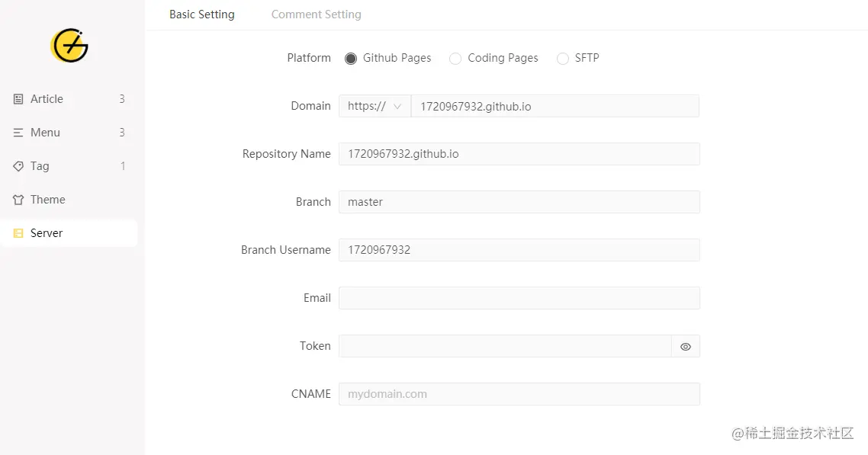
Task: Click the CNAME label
Action: coord(310,393)
